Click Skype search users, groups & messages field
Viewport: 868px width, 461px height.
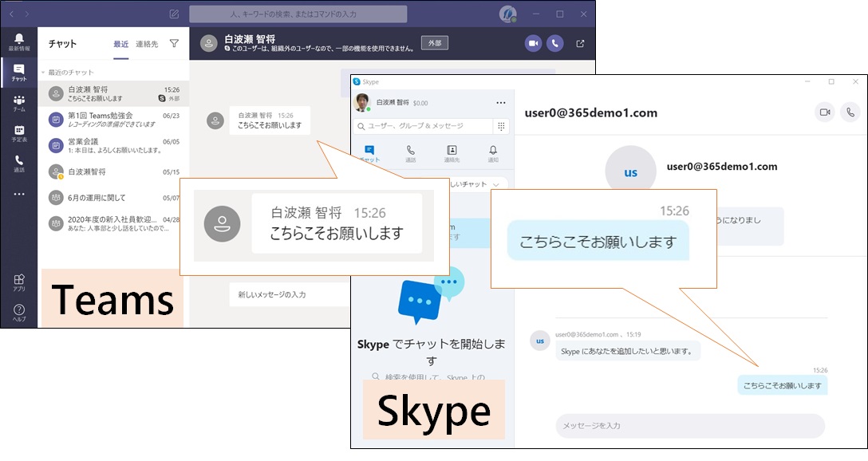coord(423,126)
